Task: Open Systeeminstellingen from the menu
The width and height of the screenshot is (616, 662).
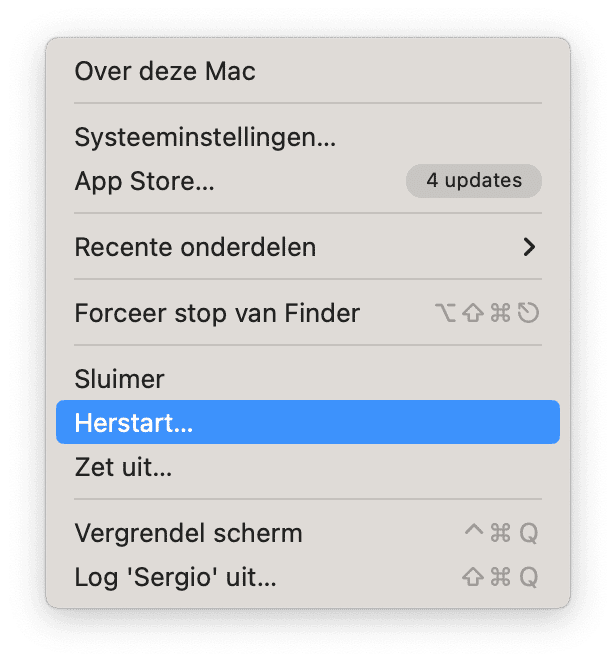Action: (205, 138)
